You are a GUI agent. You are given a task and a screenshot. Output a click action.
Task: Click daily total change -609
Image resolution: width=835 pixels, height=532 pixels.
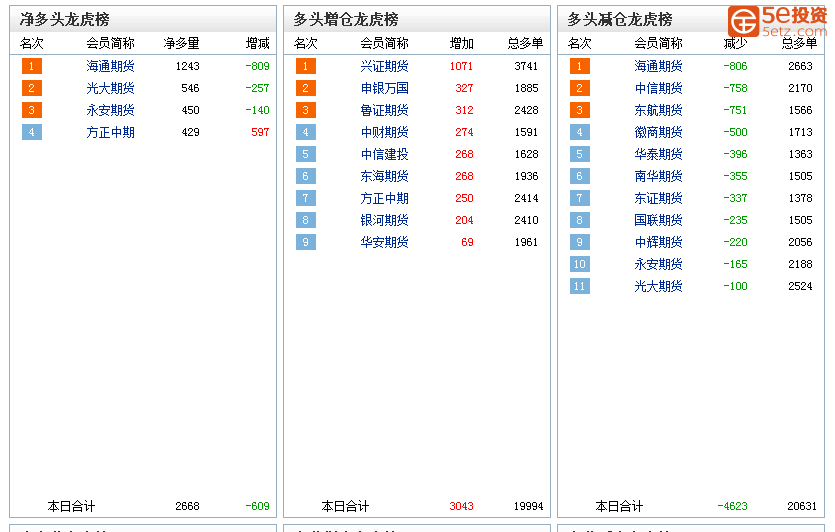coord(258,506)
